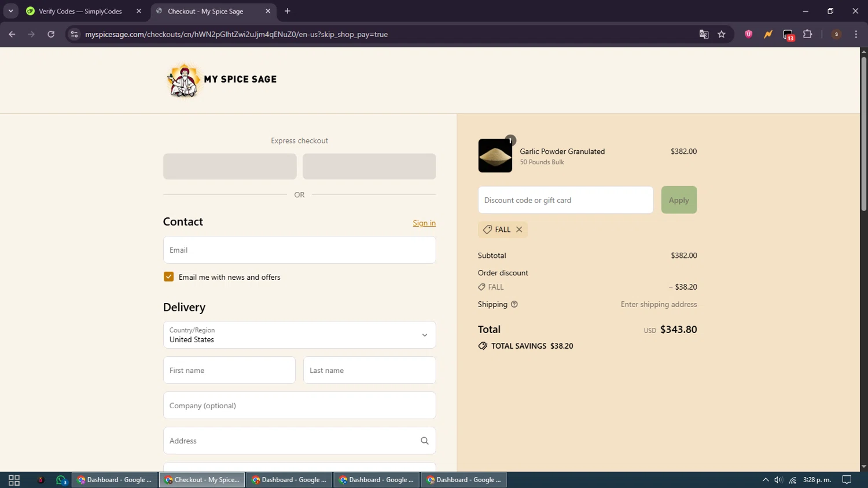Click the total amount $343.80
This screenshot has width=868, height=488.
point(678,330)
